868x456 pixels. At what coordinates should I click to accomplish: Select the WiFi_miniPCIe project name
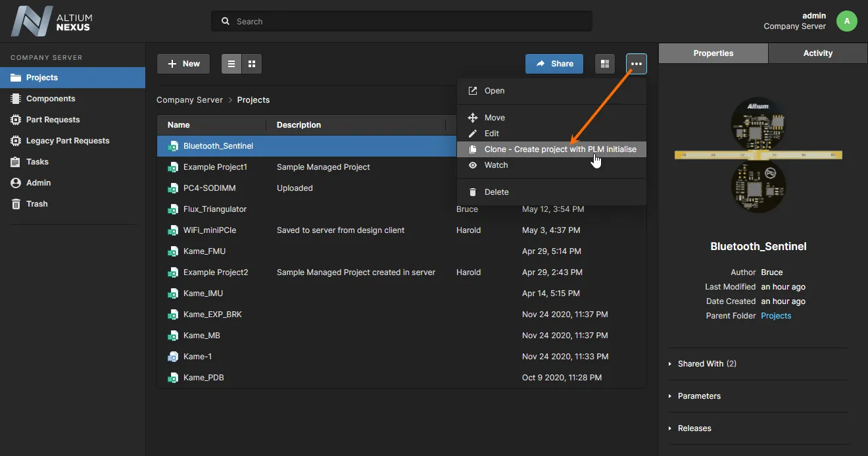tap(210, 230)
